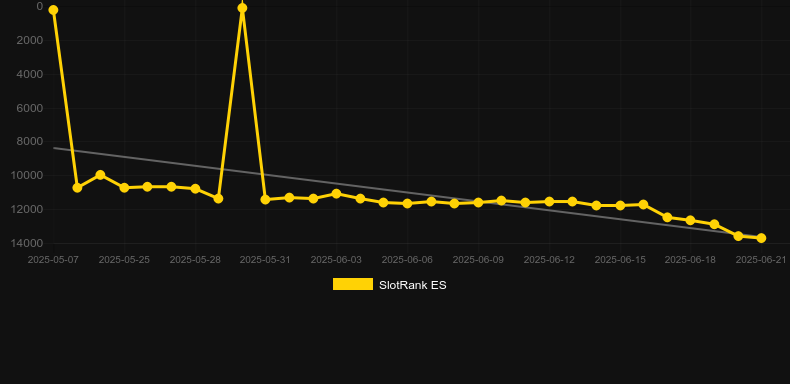
Task: Click the 2025-06-12 x-axis label
Action: (549, 260)
